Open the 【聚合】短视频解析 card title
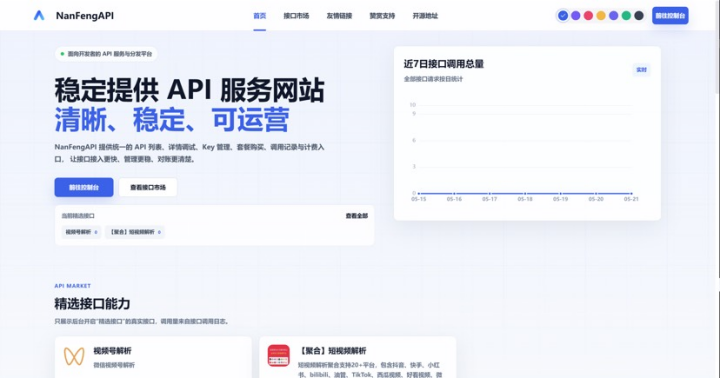Image resolution: width=720 pixels, height=379 pixels. 332,351
